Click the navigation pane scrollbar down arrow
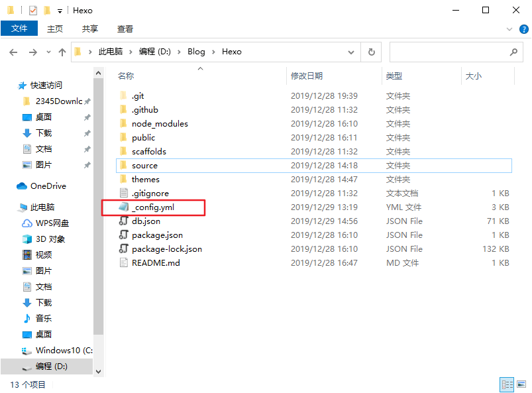The width and height of the screenshot is (532, 393). (x=99, y=372)
